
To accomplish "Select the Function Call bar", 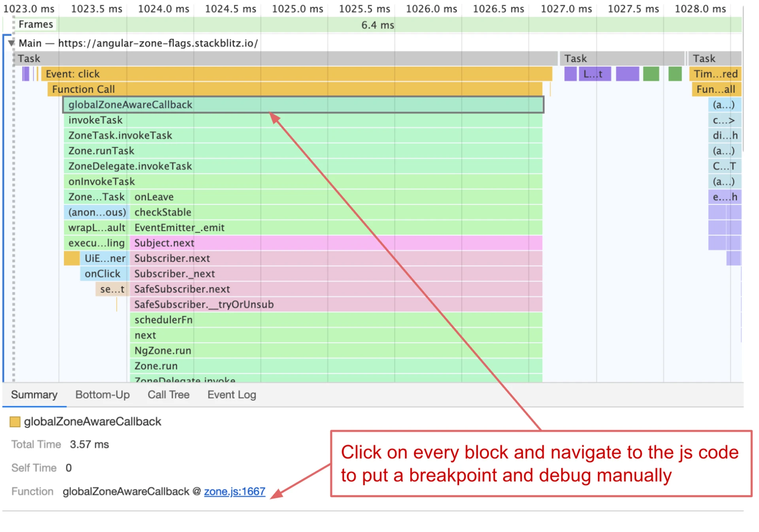I will coord(277,89).
